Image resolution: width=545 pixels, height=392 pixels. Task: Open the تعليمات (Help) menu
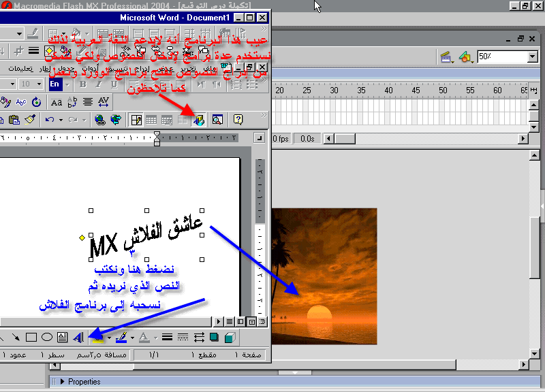(21, 69)
